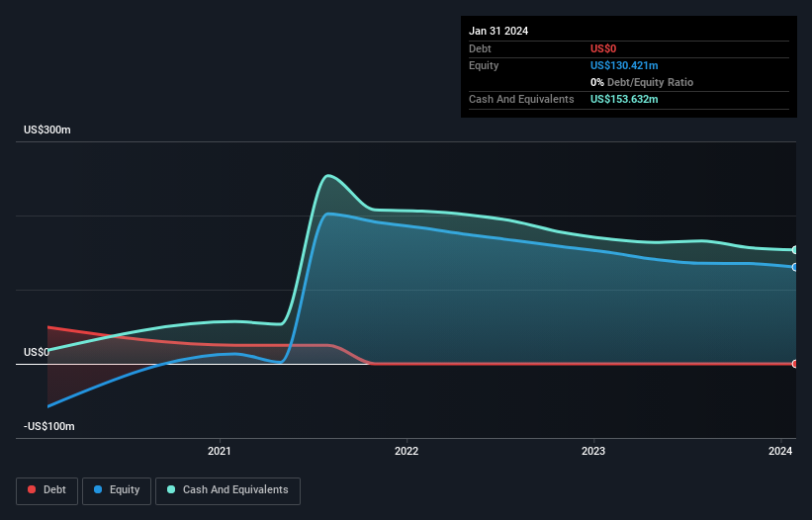
Task: Click the Equity tooltip row label
Action: pos(484,65)
